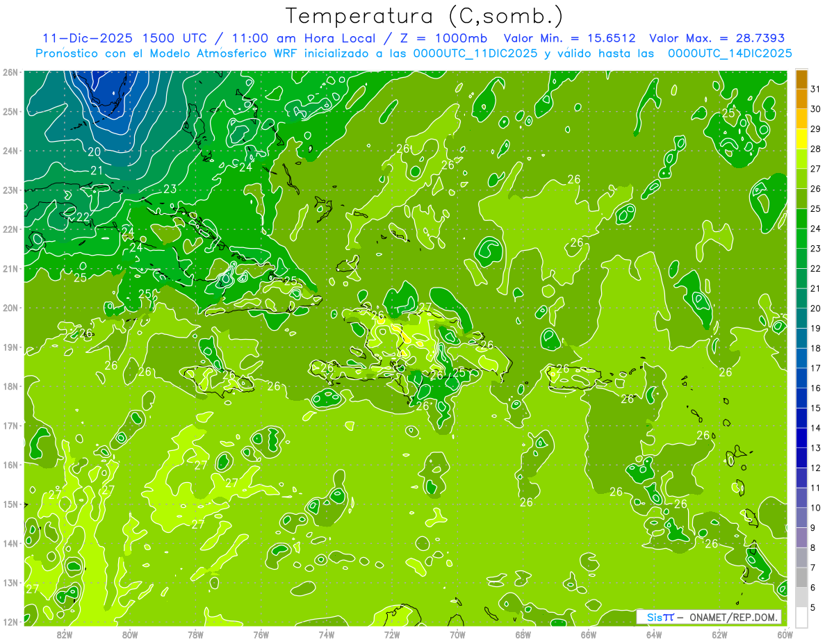
Task: Select 'Valor Min. = 15.6512' text
Action: [x=569, y=38]
